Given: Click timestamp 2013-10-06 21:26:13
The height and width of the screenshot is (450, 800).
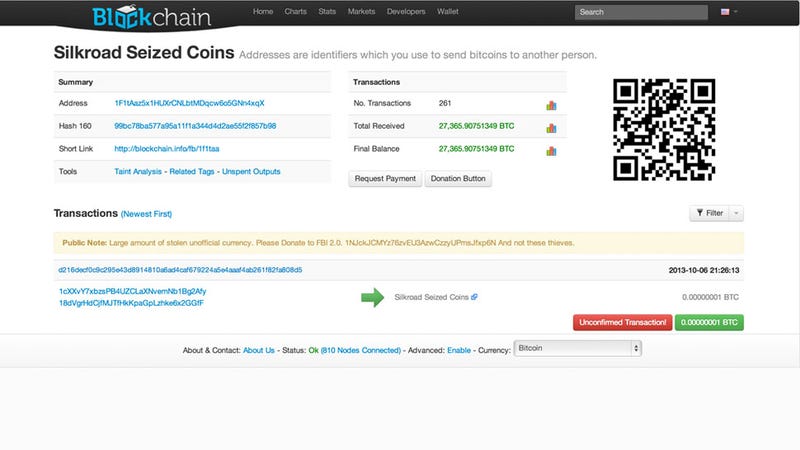Looking at the screenshot, I should (704, 270).
